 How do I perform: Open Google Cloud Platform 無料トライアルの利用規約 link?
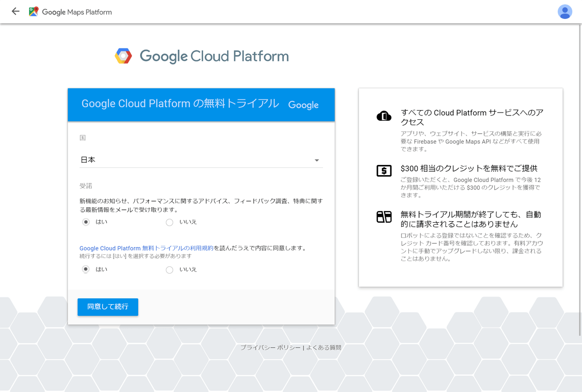[x=146, y=248]
